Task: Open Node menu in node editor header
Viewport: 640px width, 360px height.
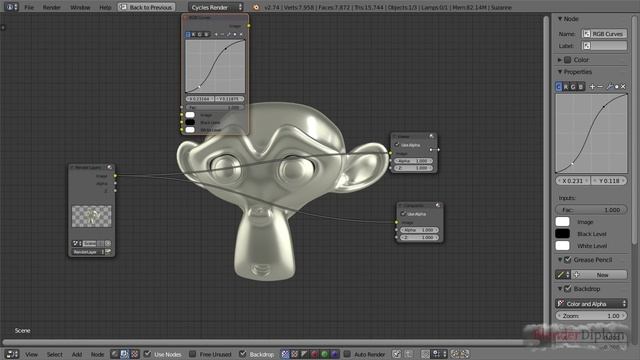Action: point(97,354)
